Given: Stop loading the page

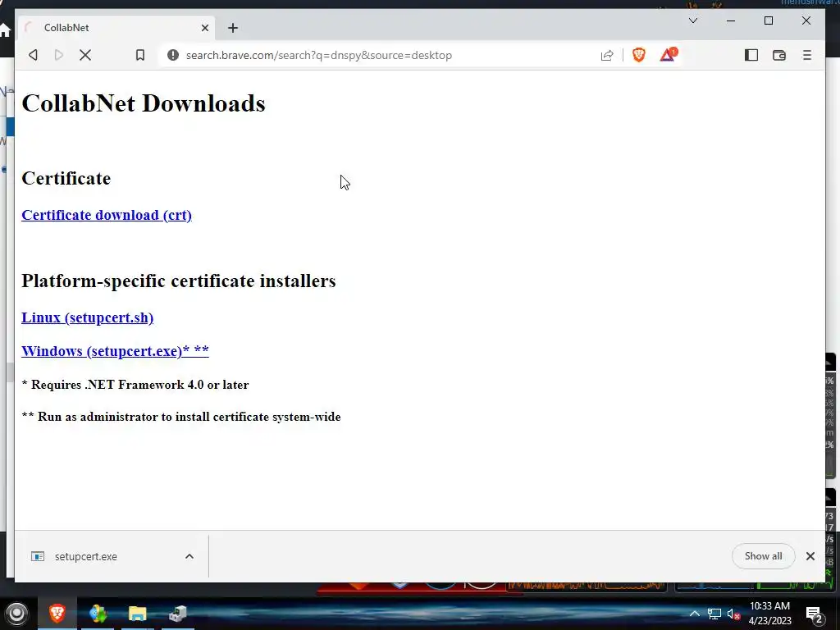Looking at the screenshot, I should click(x=85, y=55).
